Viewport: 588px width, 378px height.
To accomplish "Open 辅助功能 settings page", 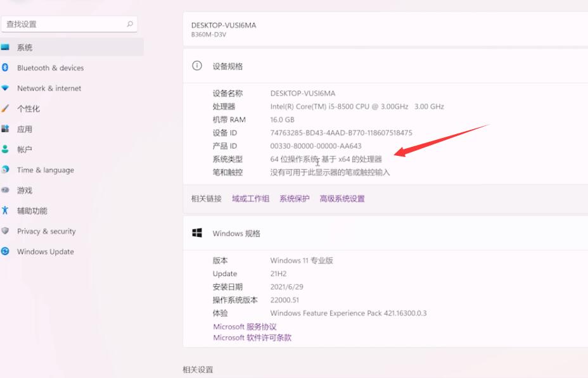I will click(71, 211).
